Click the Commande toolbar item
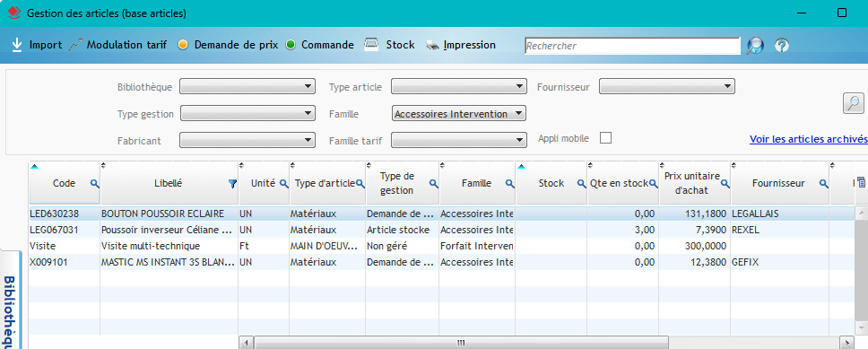This screenshot has width=868, height=349. coord(320,45)
